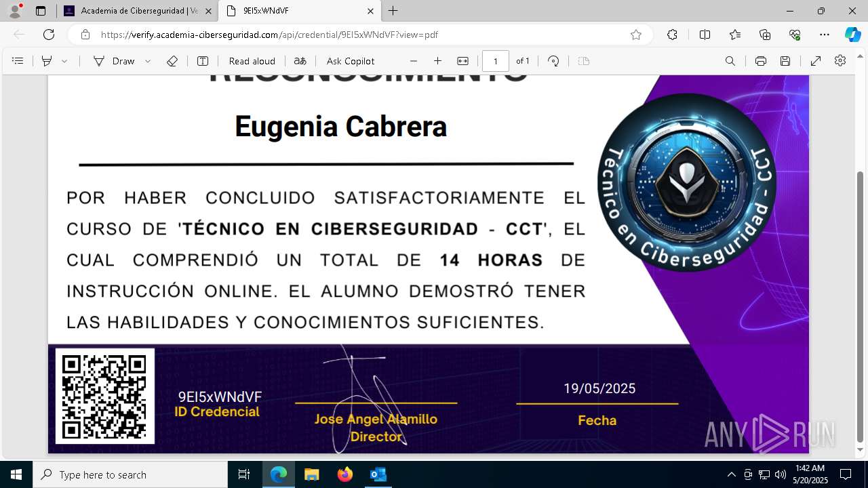The image size is (868, 488).
Task: Close the 9EI5xWNdVF tab
Action: click(370, 11)
